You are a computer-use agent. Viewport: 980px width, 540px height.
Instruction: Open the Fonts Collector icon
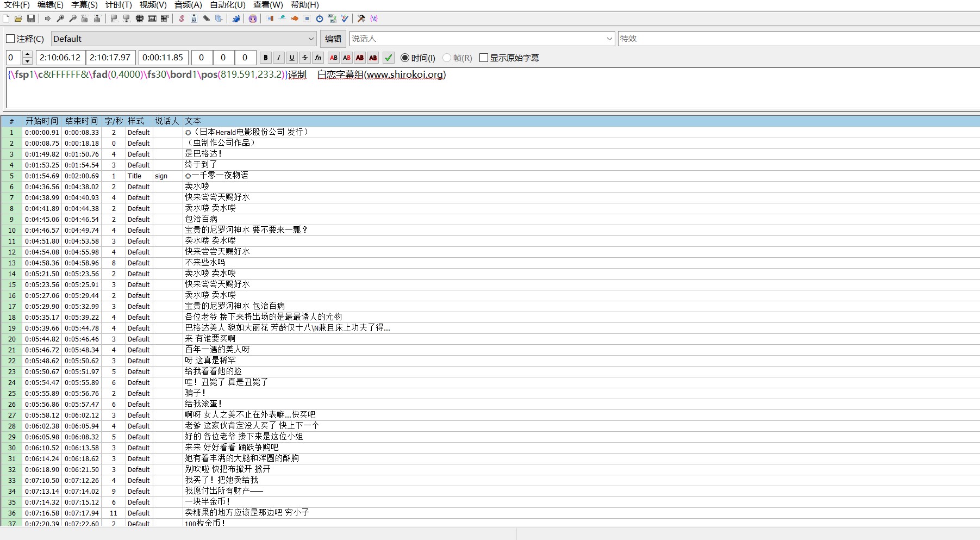click(x=219, y=18)
